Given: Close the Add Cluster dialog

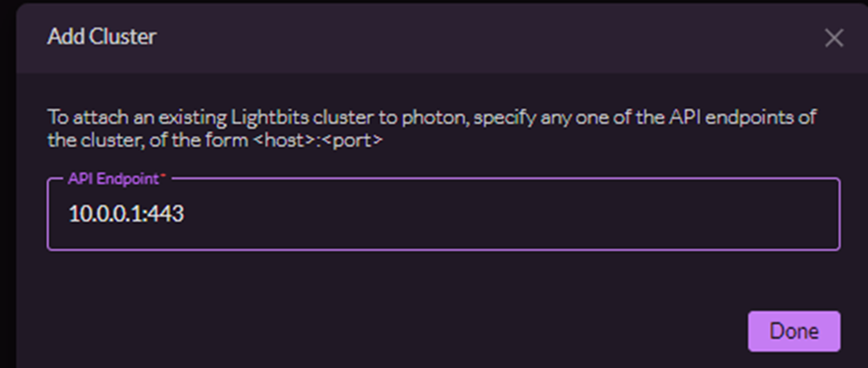Looking at the screenshot, I should click(x=834, y=38).
